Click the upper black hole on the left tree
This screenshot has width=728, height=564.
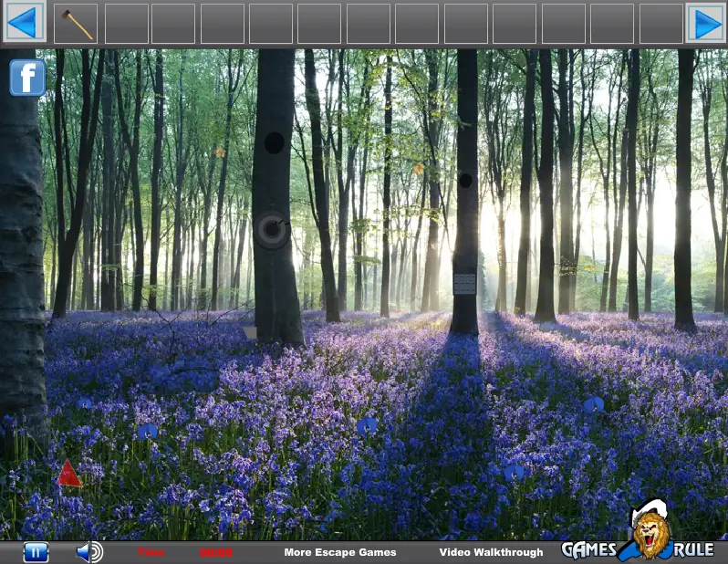point(275,142)
